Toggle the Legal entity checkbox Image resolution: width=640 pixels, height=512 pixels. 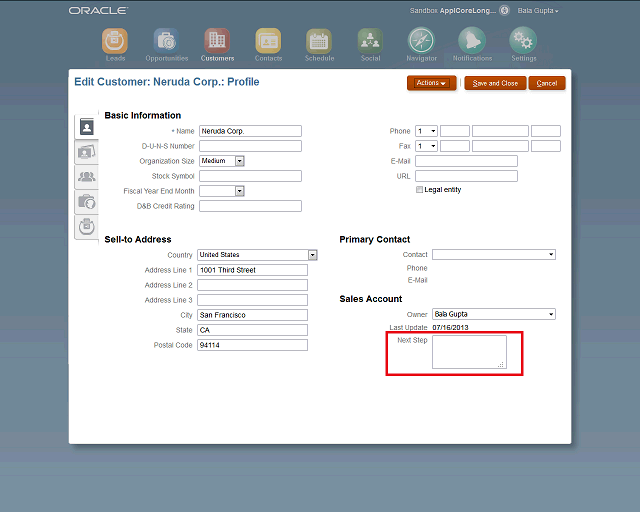click(419, 189)
